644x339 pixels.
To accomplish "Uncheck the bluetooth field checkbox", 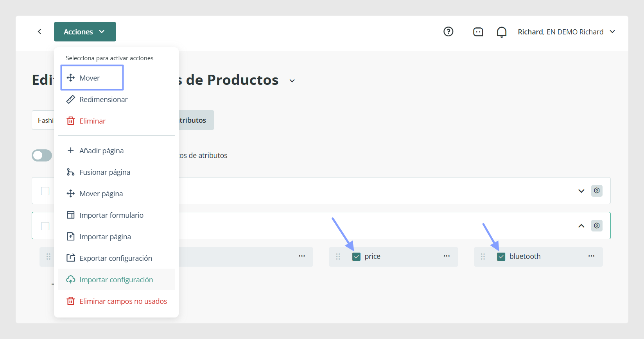I will tap(501, 256).
